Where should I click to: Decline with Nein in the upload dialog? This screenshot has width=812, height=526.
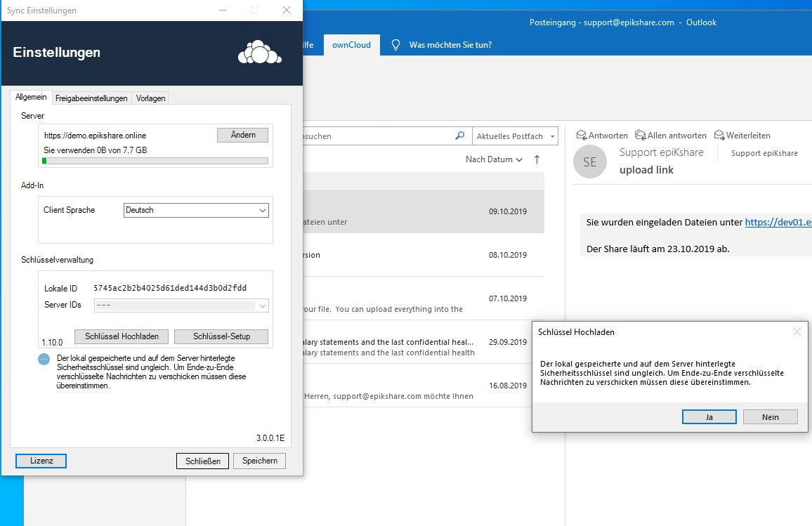coord(770,416)
